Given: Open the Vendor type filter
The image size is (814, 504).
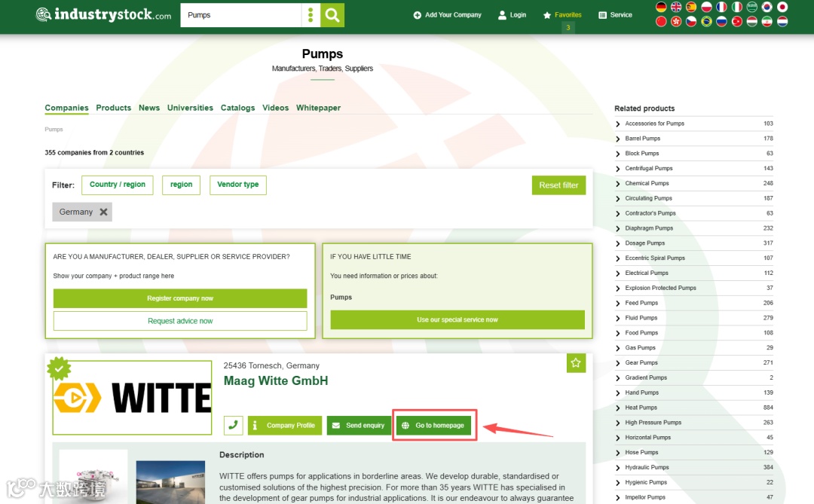Looking at the screenshot, I should 237,185.
